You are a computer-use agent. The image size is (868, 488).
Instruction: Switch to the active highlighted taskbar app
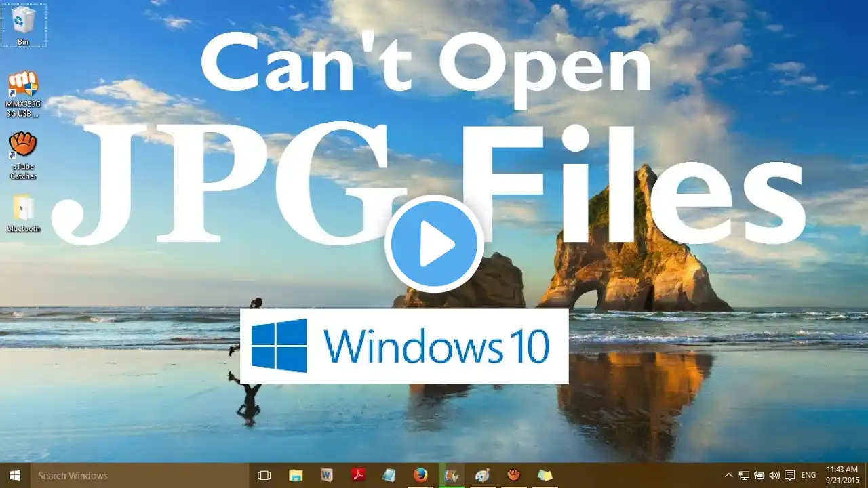(452, 475)
